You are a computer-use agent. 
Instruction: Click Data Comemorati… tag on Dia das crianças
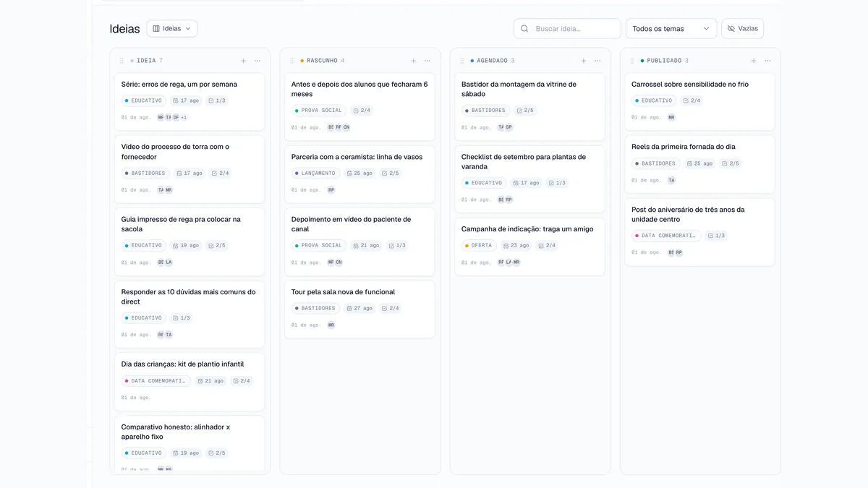pos(156,381)
